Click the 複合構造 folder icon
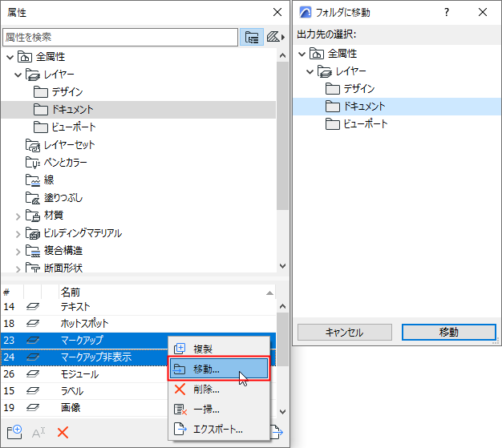The height and width of the screenshot is (448, 502). coord(33,251)
